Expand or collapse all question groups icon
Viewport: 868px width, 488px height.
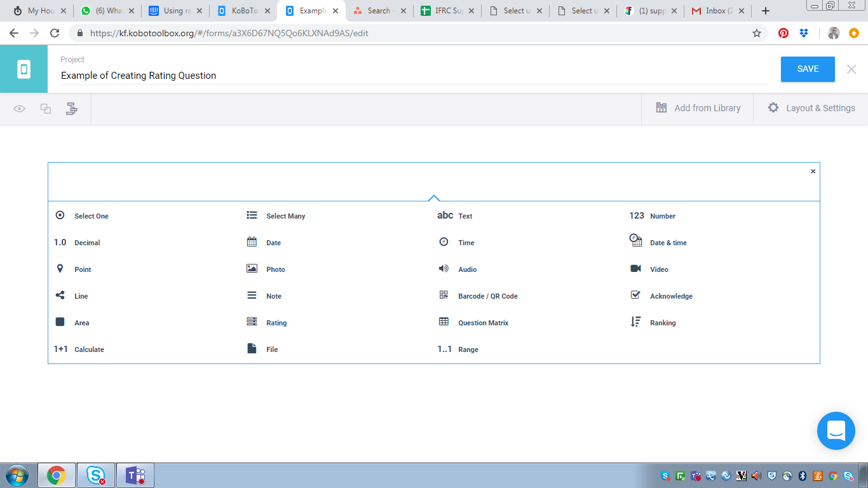(x=72, y=109)
